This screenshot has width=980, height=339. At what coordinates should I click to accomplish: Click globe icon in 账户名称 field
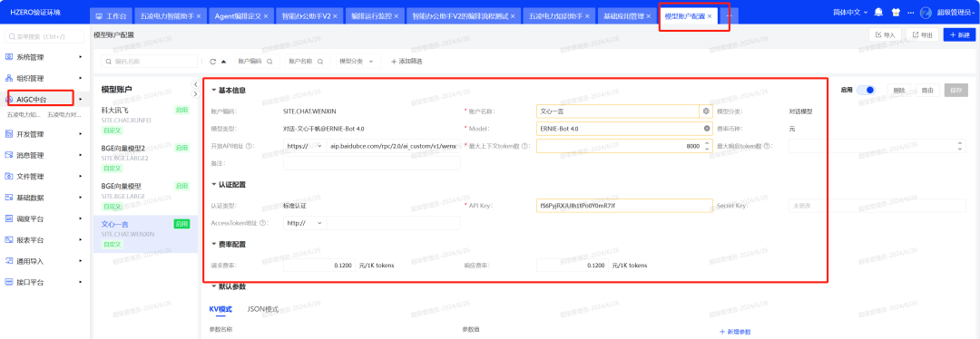[706, 111]
